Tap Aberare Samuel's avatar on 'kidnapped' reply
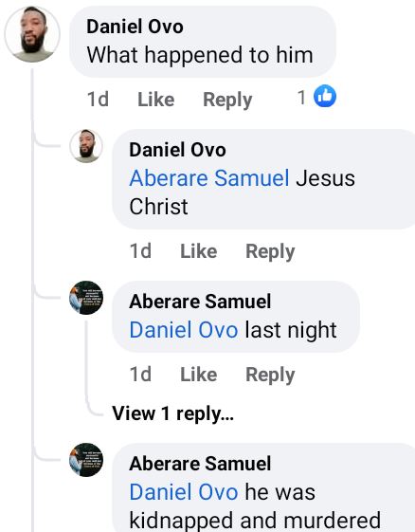 (86, 460)
